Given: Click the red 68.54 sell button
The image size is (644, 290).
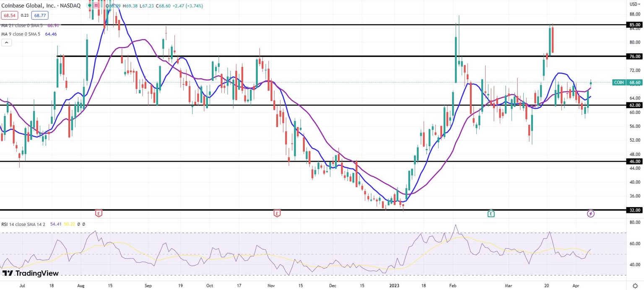Looking at the screenshot, I should click(x=10, y=15).
